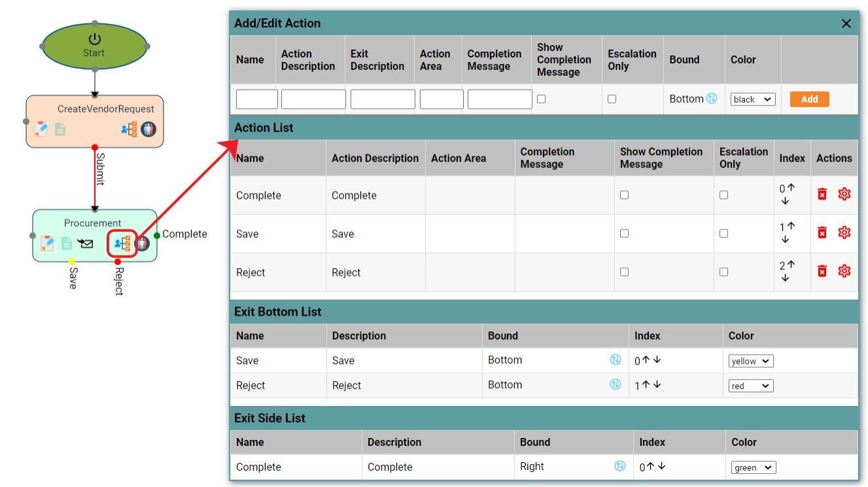The height and width of the screenshot is (487, 868).
Task: Enable Escalation Only for the Complete action
Action: click(x=723, y=194)
